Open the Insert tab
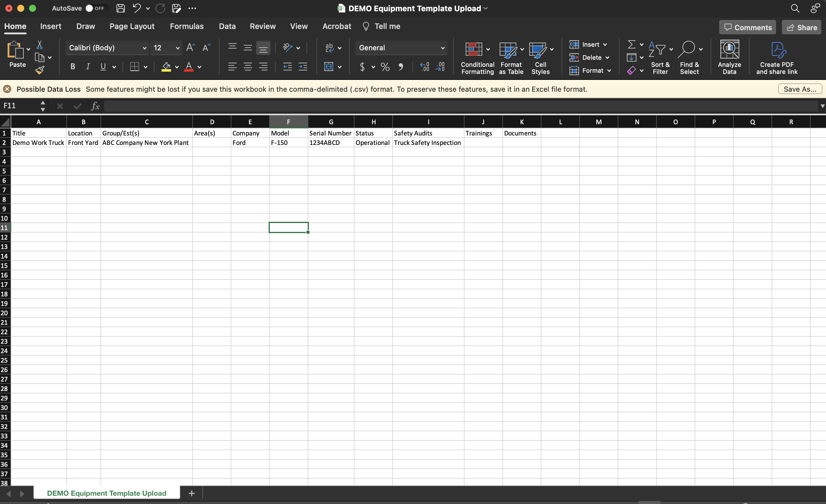 tap(51, 26)
